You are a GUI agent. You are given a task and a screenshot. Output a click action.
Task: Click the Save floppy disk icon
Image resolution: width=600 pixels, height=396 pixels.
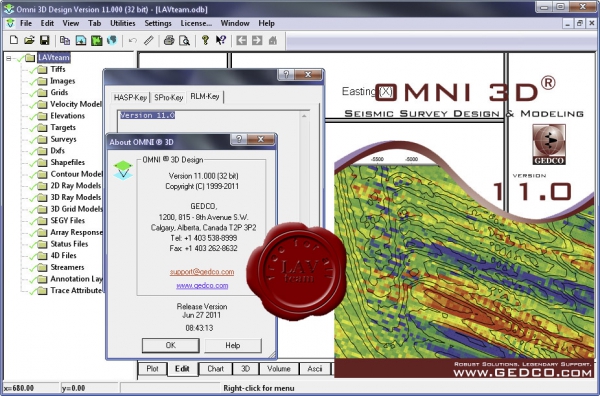[45, 40]
